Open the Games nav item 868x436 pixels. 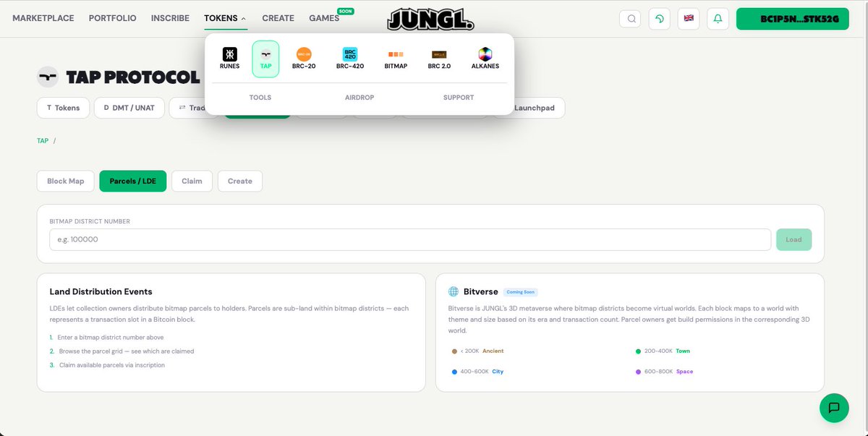tap(324, 18)
